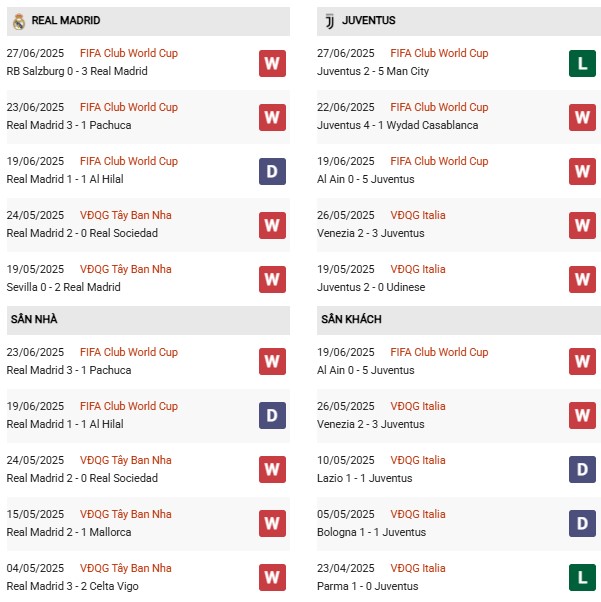
Task: Click the Real Madrid club crest icon
Action: (19, 21)
